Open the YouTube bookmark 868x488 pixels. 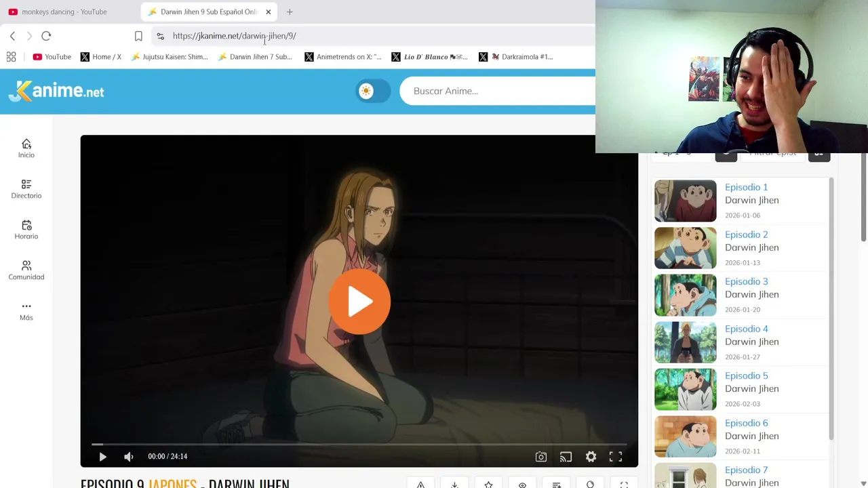52,57
